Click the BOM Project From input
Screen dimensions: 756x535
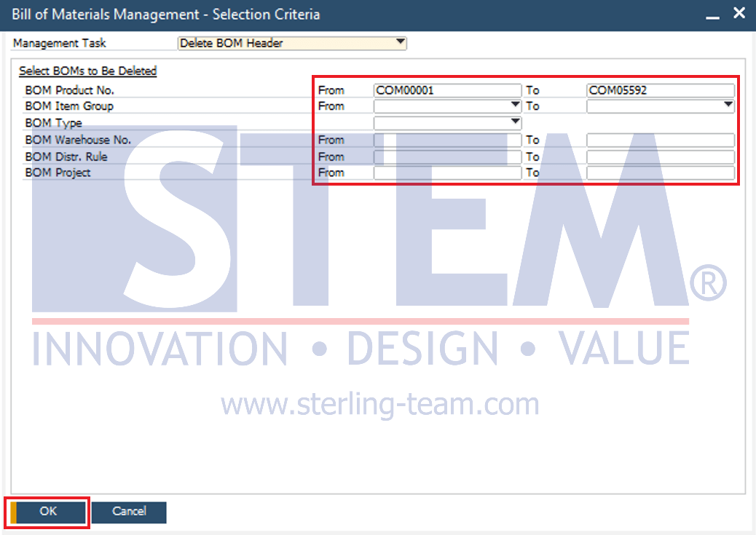447,173
